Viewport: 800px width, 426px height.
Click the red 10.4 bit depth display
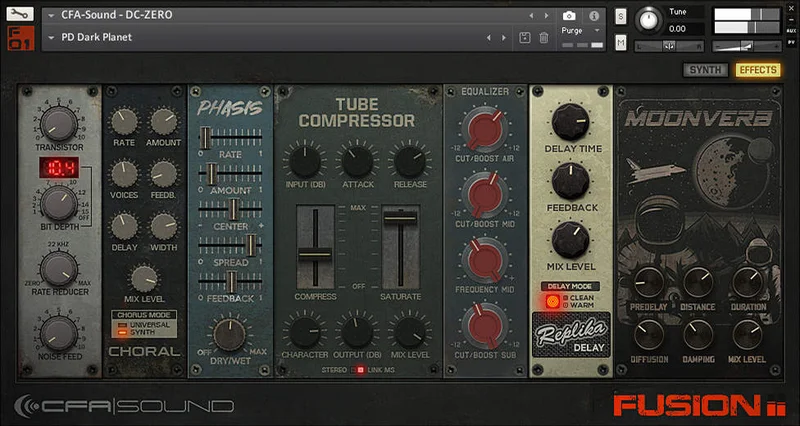(x=58, y=167)
